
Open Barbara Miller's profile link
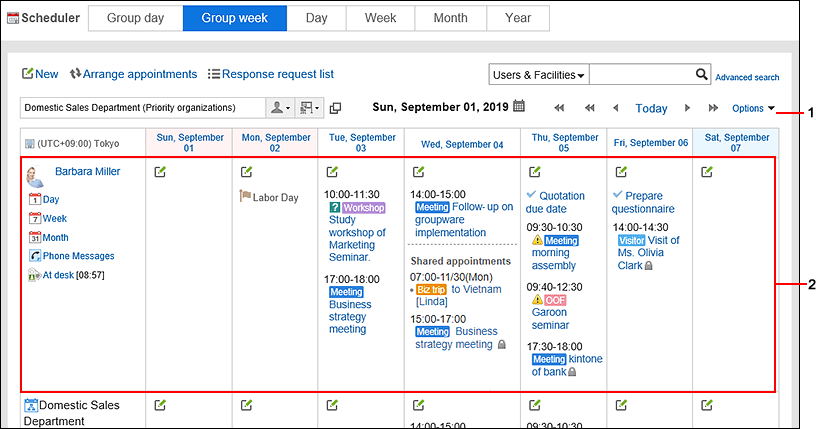[87, 171]
